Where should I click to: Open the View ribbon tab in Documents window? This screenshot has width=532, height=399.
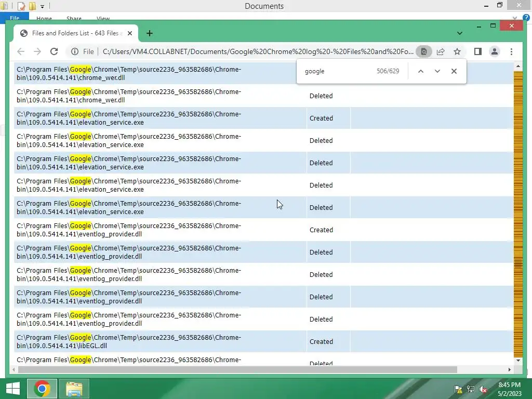[x=103, y=19]
